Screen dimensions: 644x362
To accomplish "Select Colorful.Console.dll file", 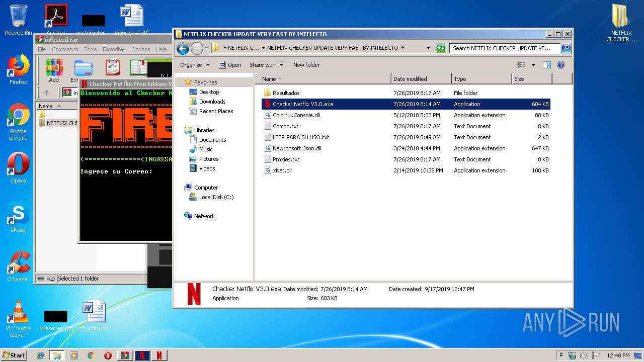I will 407,115.
